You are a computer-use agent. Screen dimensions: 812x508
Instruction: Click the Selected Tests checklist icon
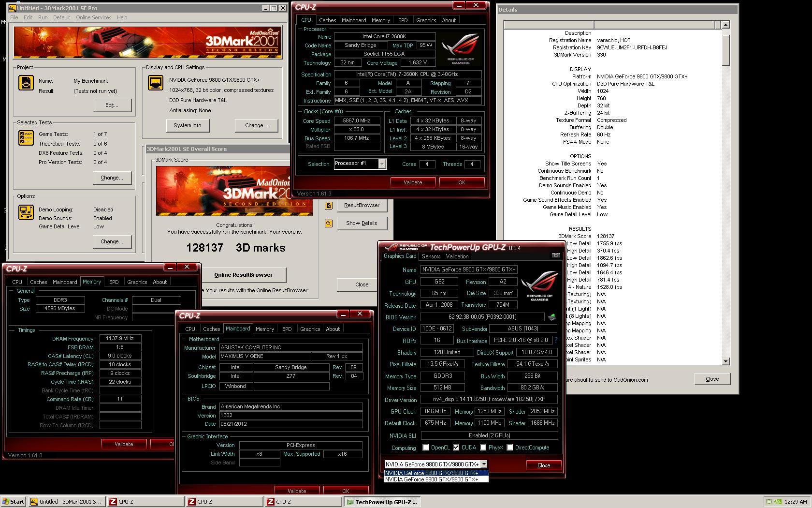(x=26, y=137)
